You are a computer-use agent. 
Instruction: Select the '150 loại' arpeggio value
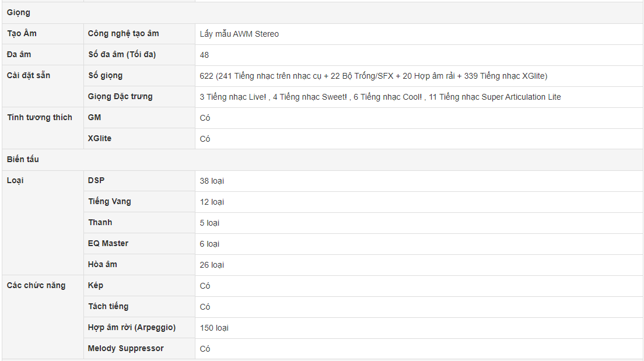click(215, 328)
